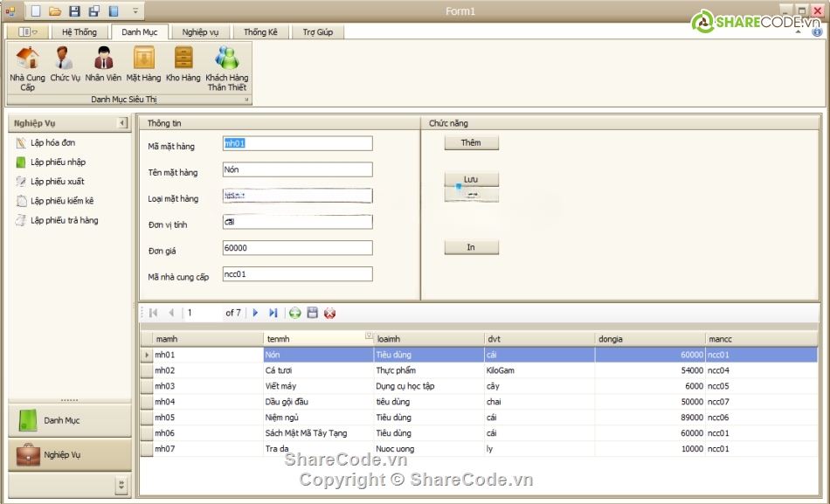The width and height of the screenshot is (830, 504).
Task: Go to first record in navigator
Action: pos(154,313)
